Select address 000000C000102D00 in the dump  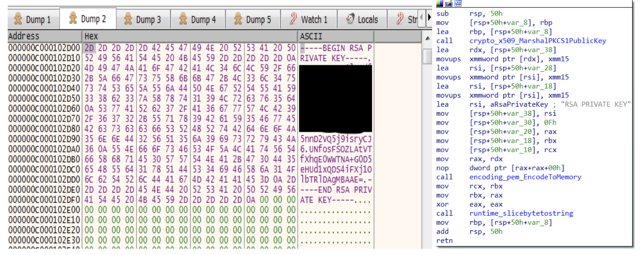pos(44,48)
